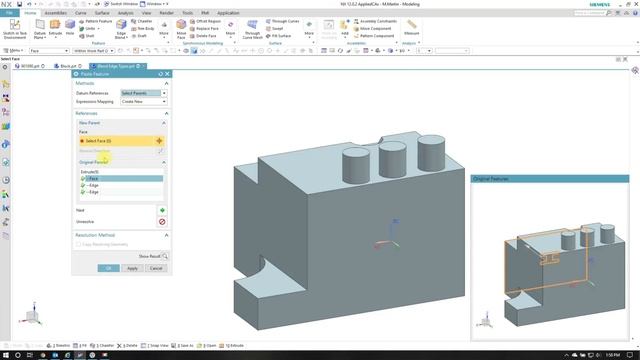Open the Tools ribbon tab
The image size is (640, 360).
click(187, 13)
